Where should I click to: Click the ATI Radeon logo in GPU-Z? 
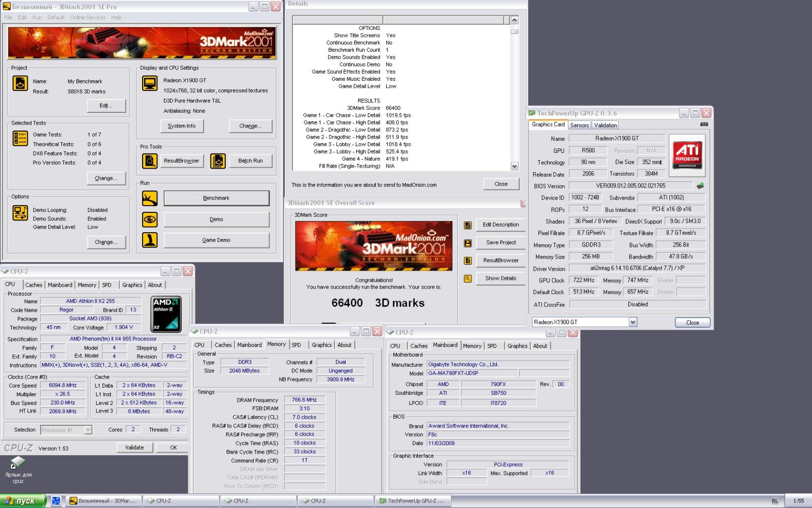pyautogui.click(x=687, y=155)
